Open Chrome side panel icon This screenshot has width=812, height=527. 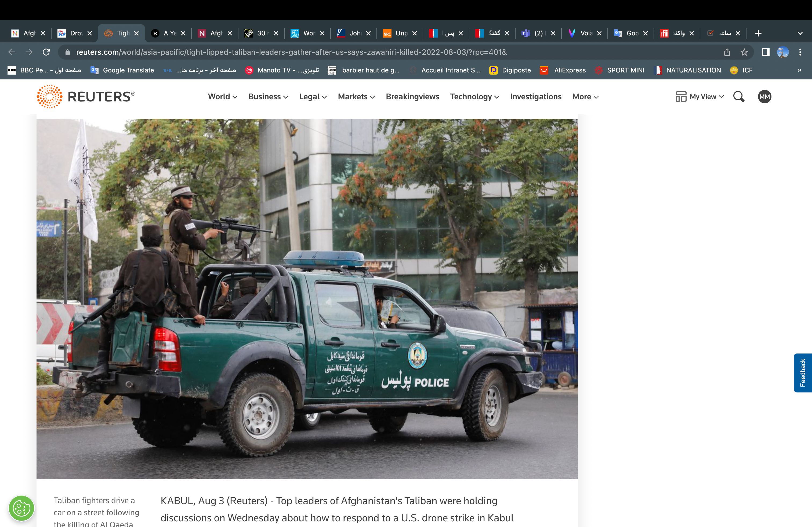pos(766,52)
